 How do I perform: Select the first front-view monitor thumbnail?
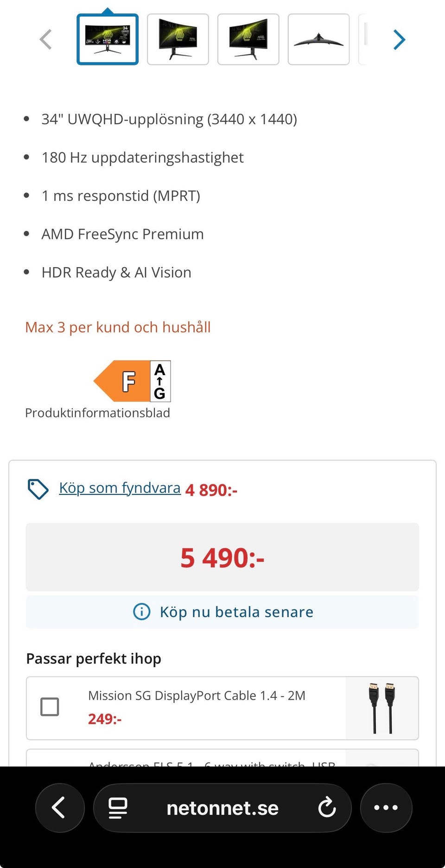click(108, 39)
